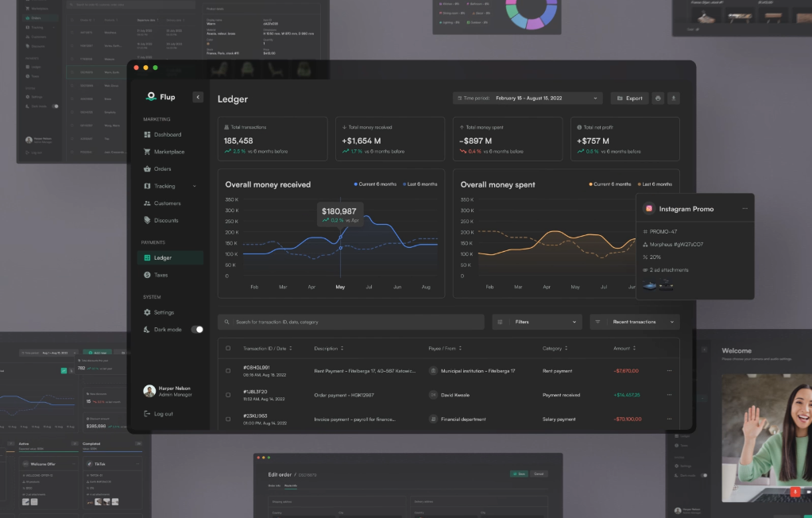This screenshot has height=518, width=812.
Task: Select checkbox for transaction #08HGL991
Action: pos(228,370)
